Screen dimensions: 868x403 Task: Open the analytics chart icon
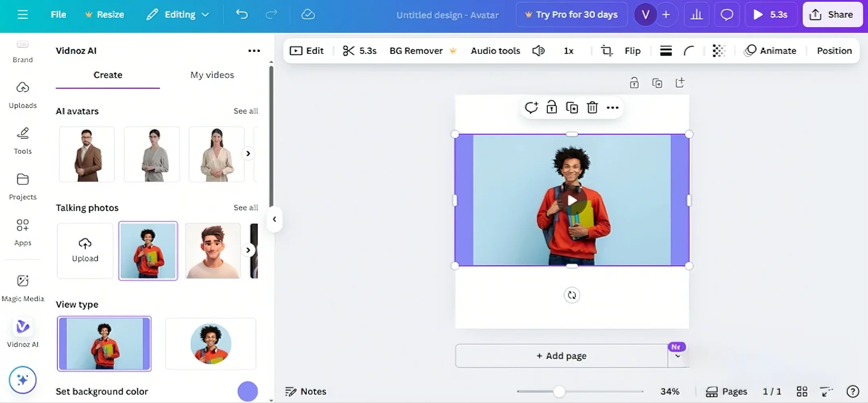[697, 14]
